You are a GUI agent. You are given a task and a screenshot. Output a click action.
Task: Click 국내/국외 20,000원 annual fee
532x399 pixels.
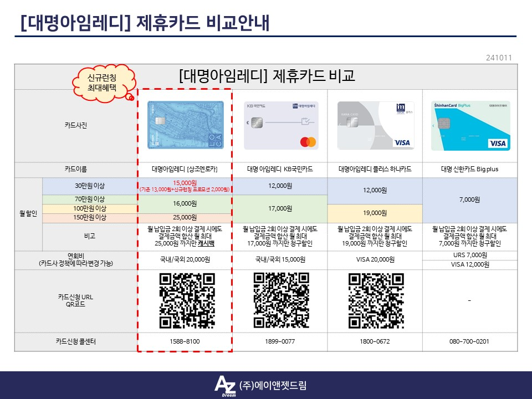(185, 259)
